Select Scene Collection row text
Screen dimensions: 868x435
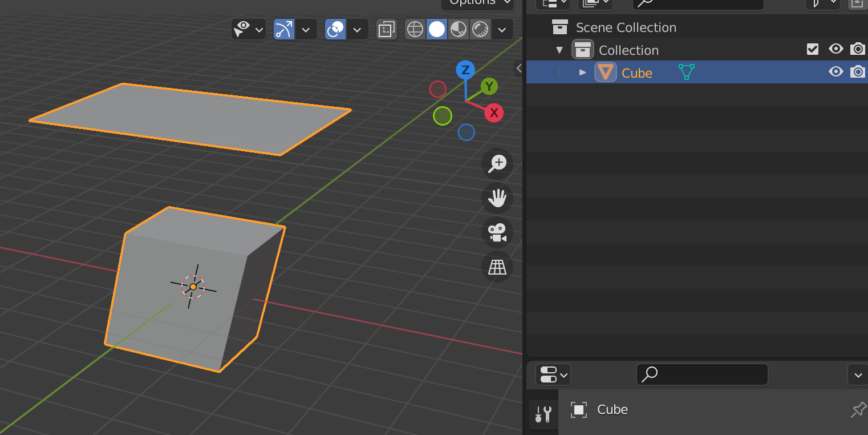[x=626, y=27]
